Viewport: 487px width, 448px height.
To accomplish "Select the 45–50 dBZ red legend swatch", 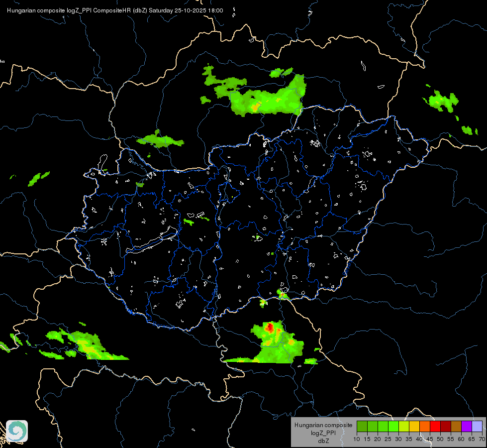I will point(435,426).
